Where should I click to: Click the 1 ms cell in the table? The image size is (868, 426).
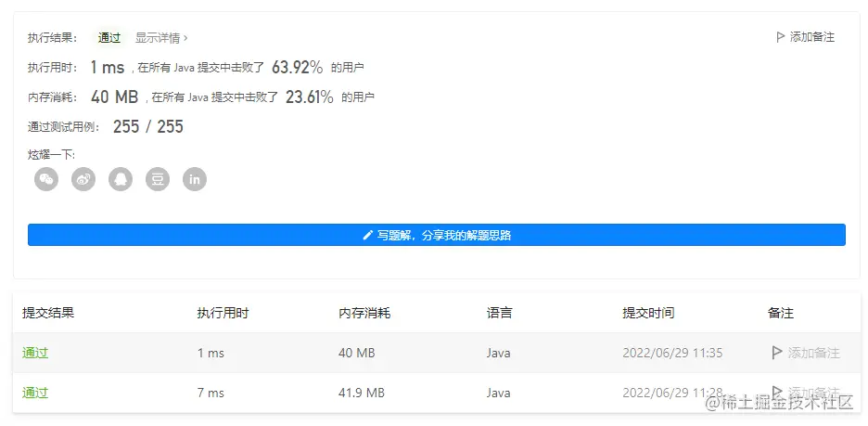[211, 353]
